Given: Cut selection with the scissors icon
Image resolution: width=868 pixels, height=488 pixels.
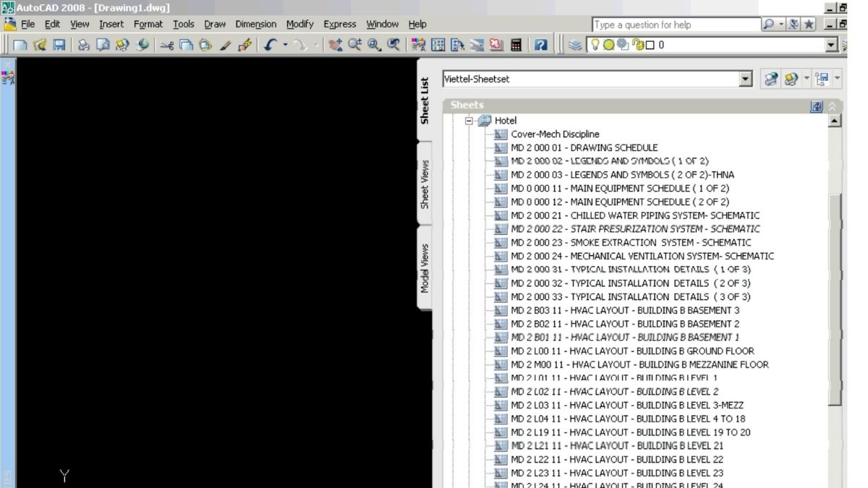Looking at the screenshot, I should coord(166,45).
